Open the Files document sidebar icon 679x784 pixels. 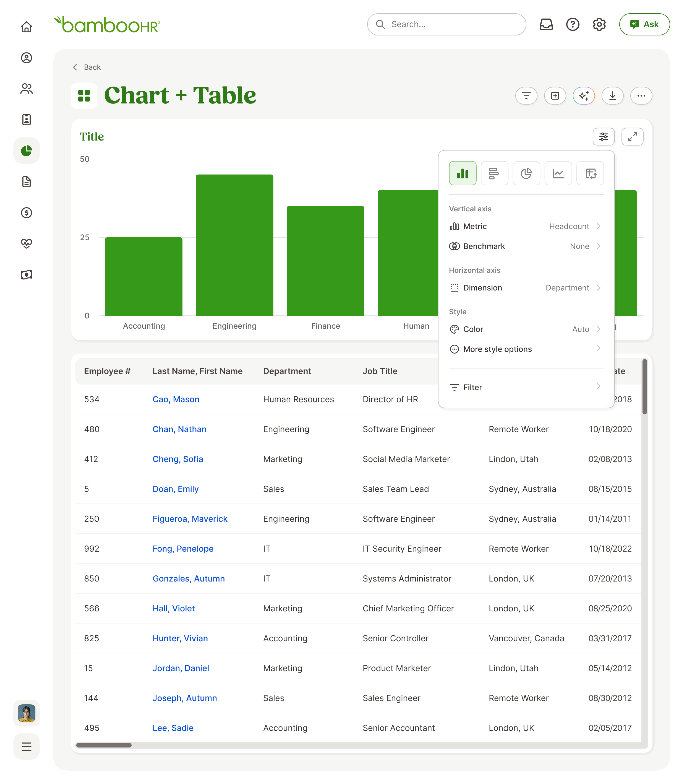tap(27, 182)
